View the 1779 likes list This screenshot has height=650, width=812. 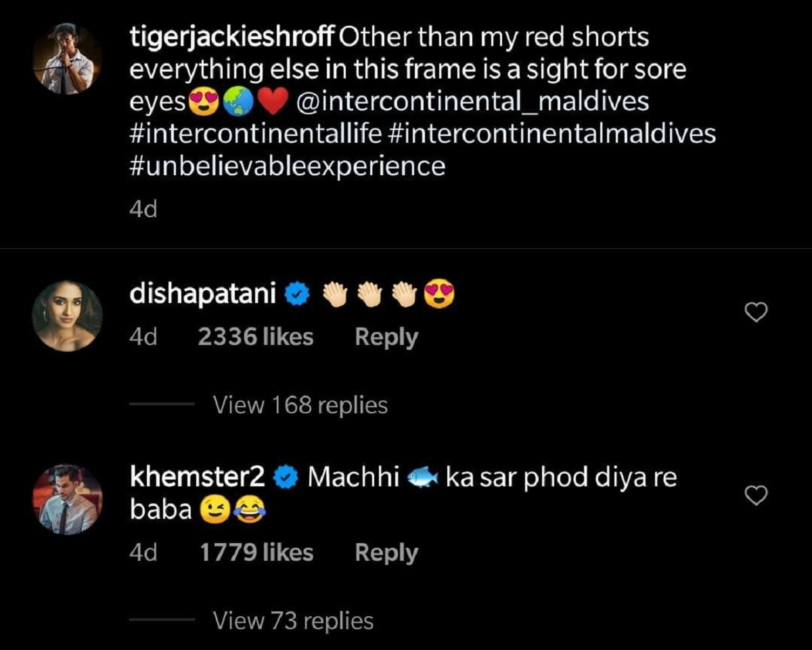click(256, 553)
